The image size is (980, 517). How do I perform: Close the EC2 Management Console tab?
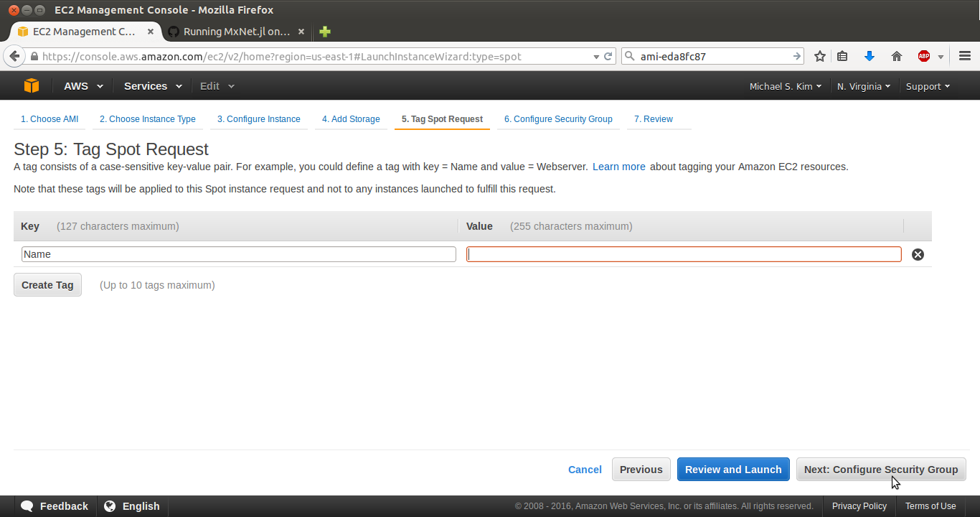tap(150, 32)
